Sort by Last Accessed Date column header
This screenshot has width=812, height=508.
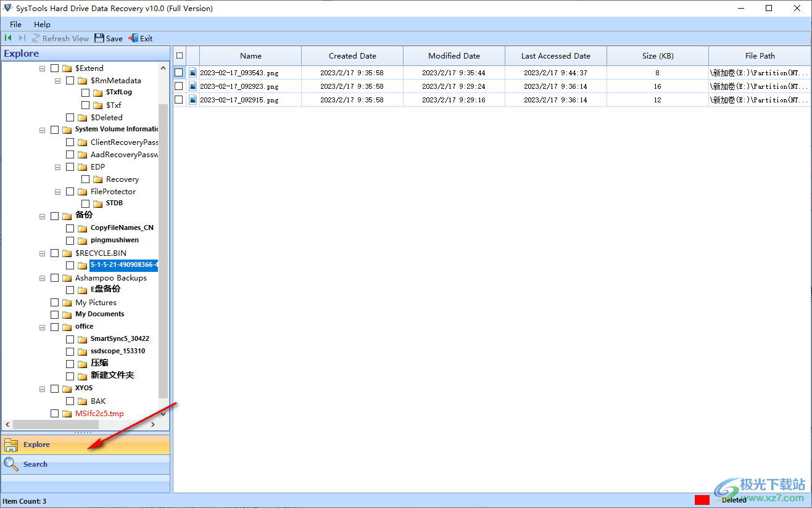pos(556,55)
